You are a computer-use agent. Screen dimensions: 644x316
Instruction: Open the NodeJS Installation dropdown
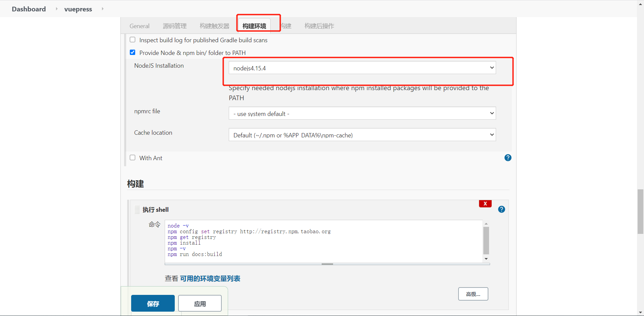(362, 68)
